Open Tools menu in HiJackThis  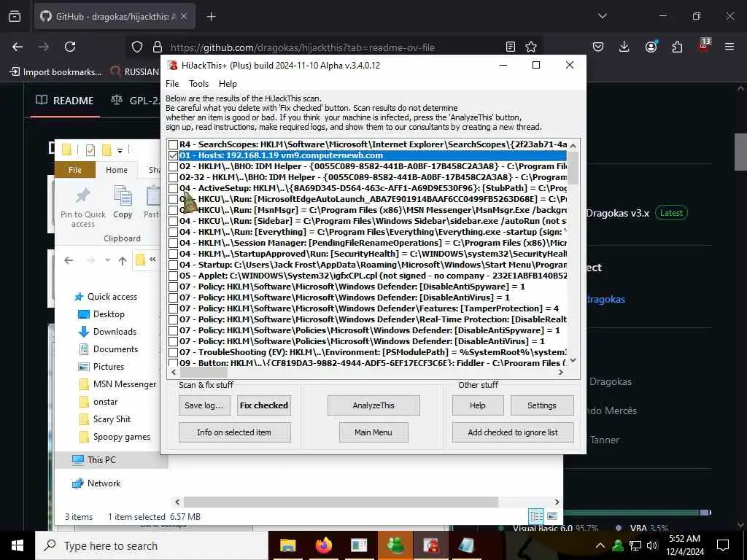click(198, 84)
